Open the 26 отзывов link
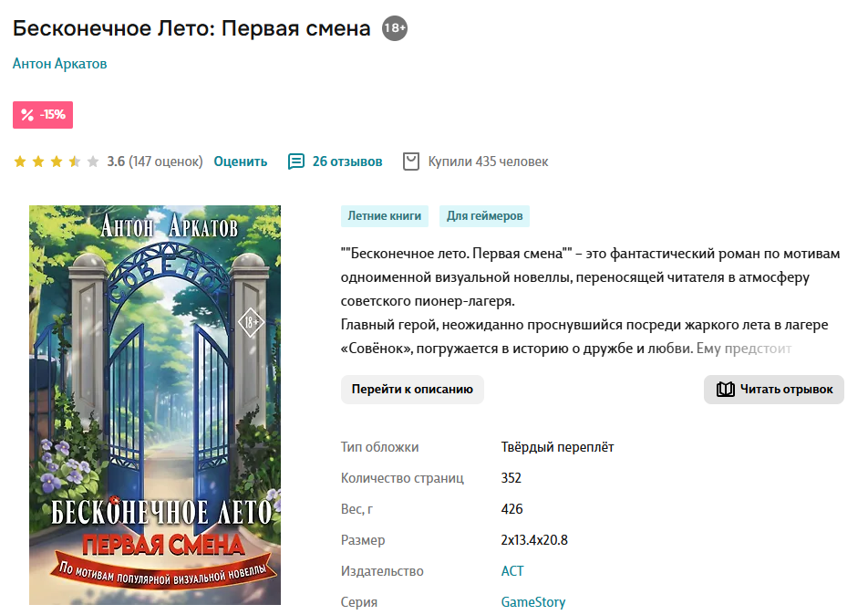 (347, 162)
